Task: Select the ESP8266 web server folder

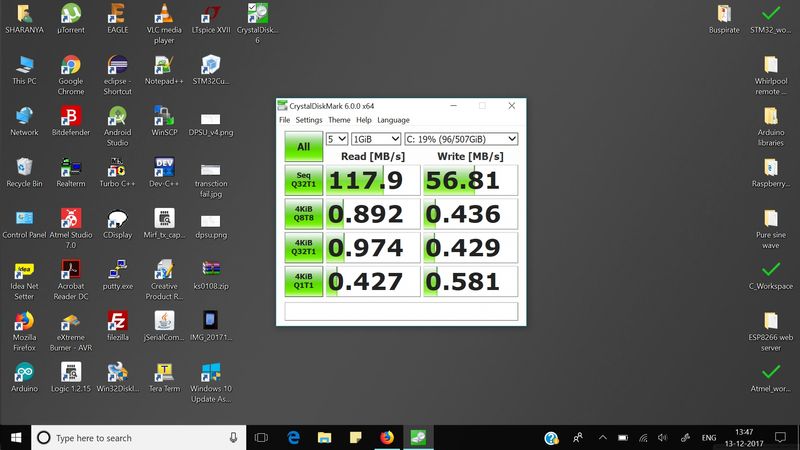Action: pyautogui.click(x=770, y=331)
